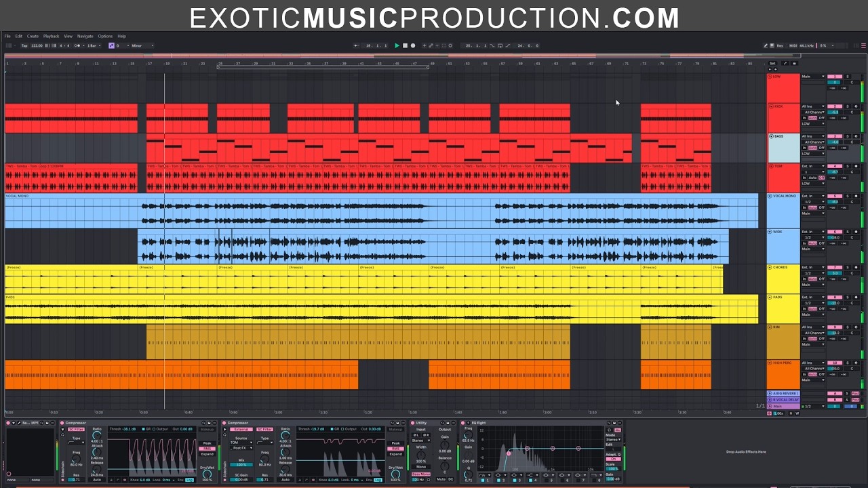Select the A BIG REVERB return track
The height and width of the screenshot is (488, 868).
783,393
